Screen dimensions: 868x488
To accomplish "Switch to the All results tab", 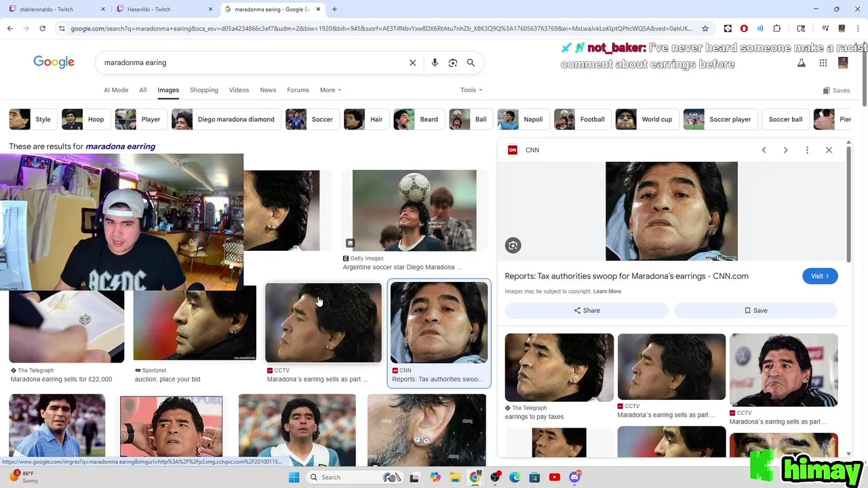I will [143, 89].
